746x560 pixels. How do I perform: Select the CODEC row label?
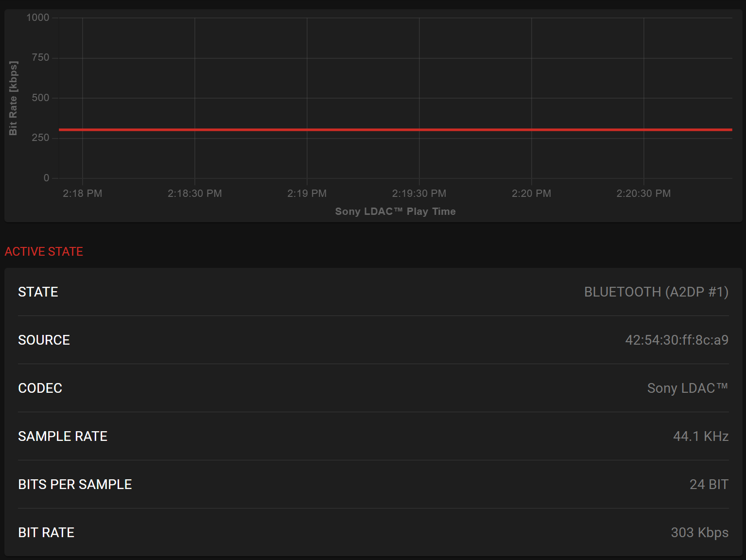coord(40,388)
